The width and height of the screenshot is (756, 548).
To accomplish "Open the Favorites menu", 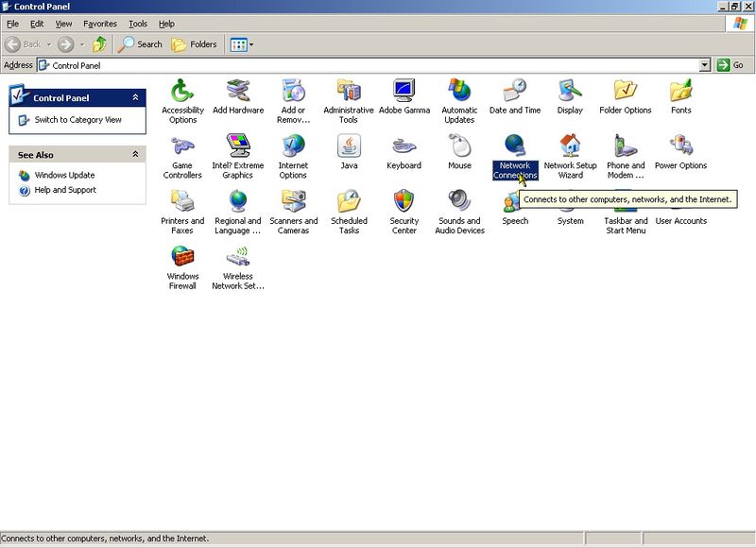I will [x=100, y=24].
